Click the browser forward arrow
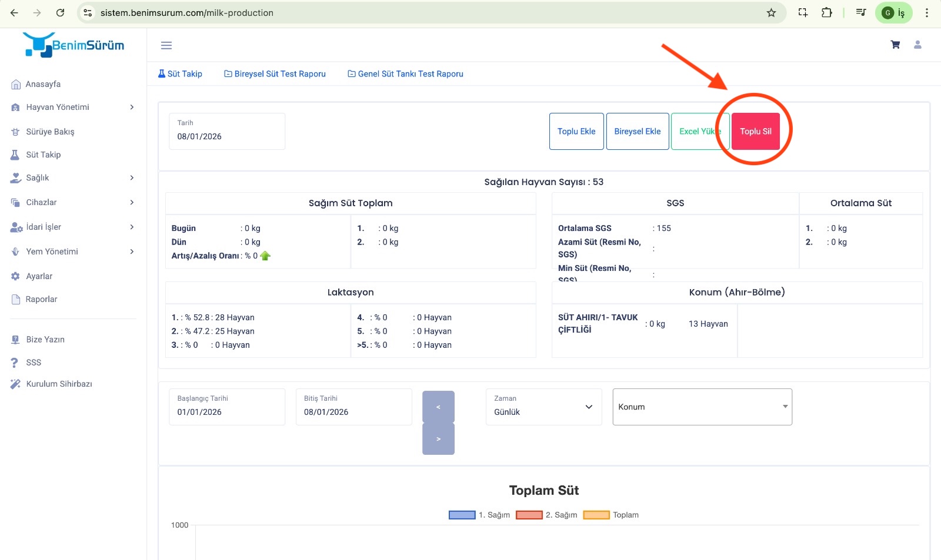This screenshot has width=941, height=560. pos(37,12)
